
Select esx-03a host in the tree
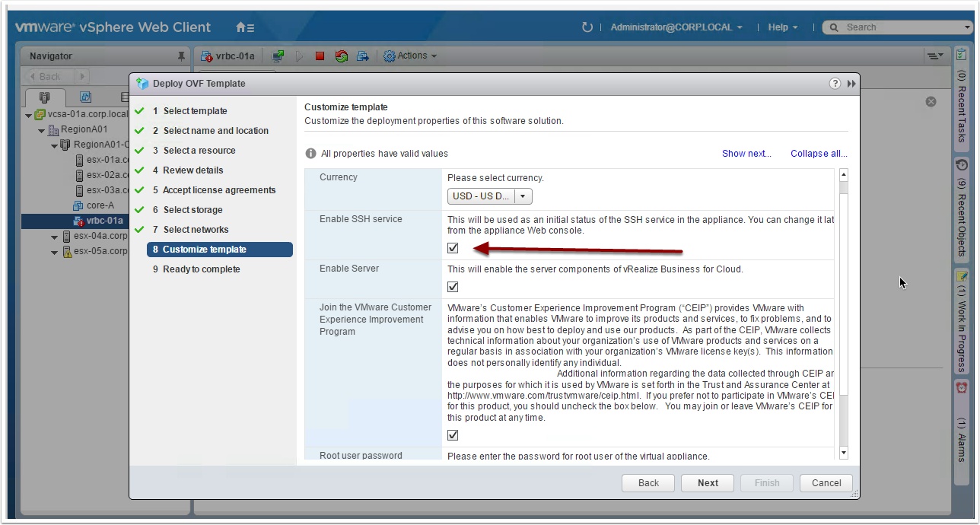pos(100,190)
